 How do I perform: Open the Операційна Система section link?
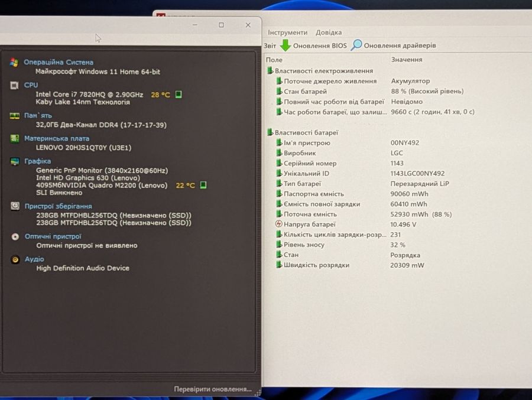59,62
